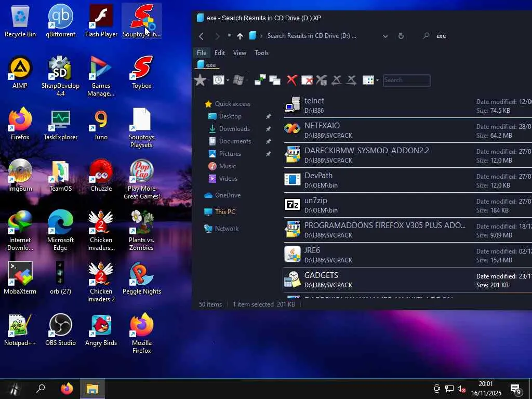Select the JRE6 search result

click(408, 255)
